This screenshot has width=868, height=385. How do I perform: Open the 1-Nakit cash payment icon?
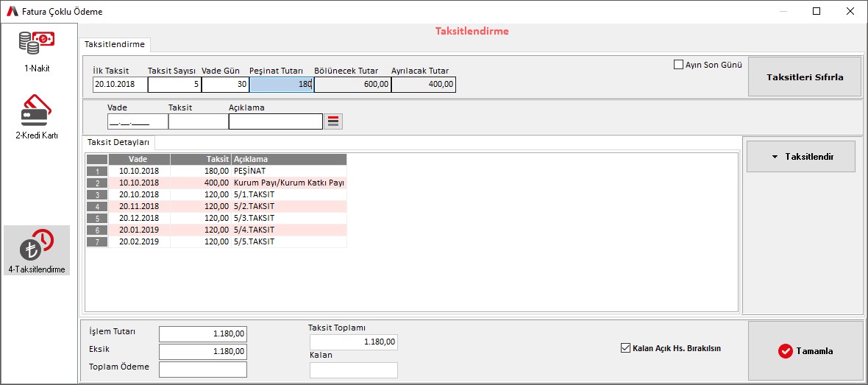[37, 43]
